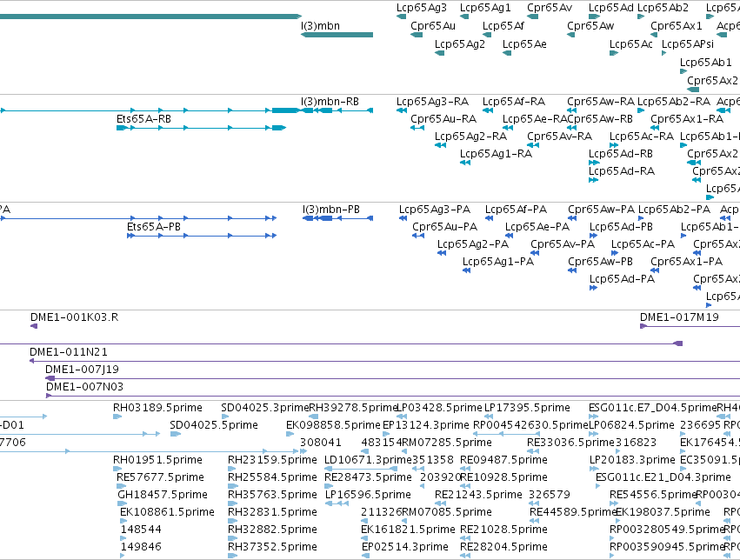Click the DME1-001K03.R clone label
This screenshot has width=740, height=560.
[74, 317]
